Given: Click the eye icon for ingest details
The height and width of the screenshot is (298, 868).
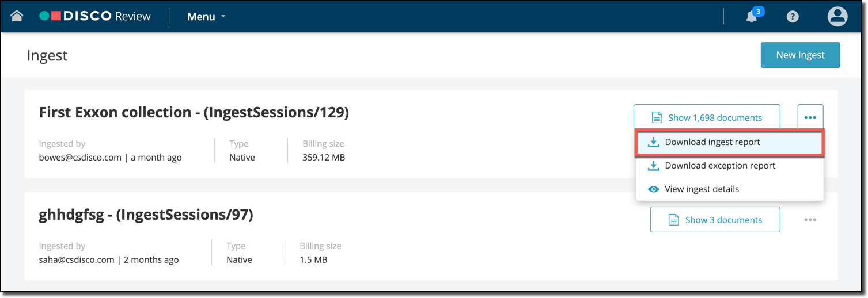Looking at the screenshot, I should [654, 189].
